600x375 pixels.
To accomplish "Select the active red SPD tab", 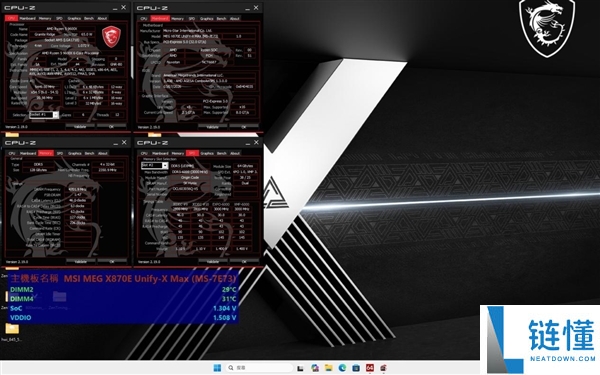I will coord(192,153).
